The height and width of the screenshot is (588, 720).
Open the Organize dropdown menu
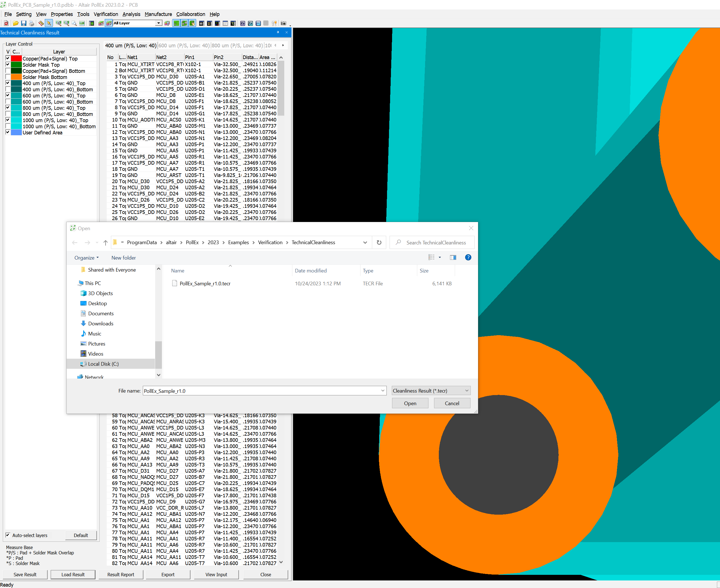click(87, 258)
